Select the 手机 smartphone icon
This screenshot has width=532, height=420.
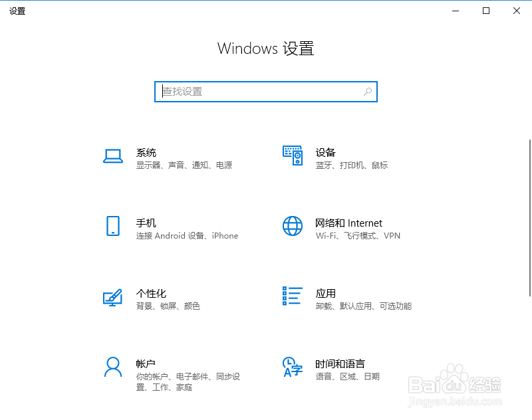click(x=113, y=227)
